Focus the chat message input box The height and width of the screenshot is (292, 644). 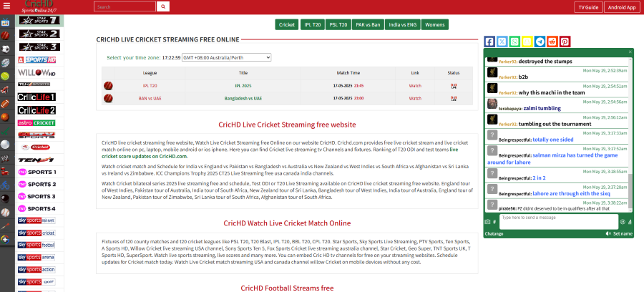tap(559, 222)
